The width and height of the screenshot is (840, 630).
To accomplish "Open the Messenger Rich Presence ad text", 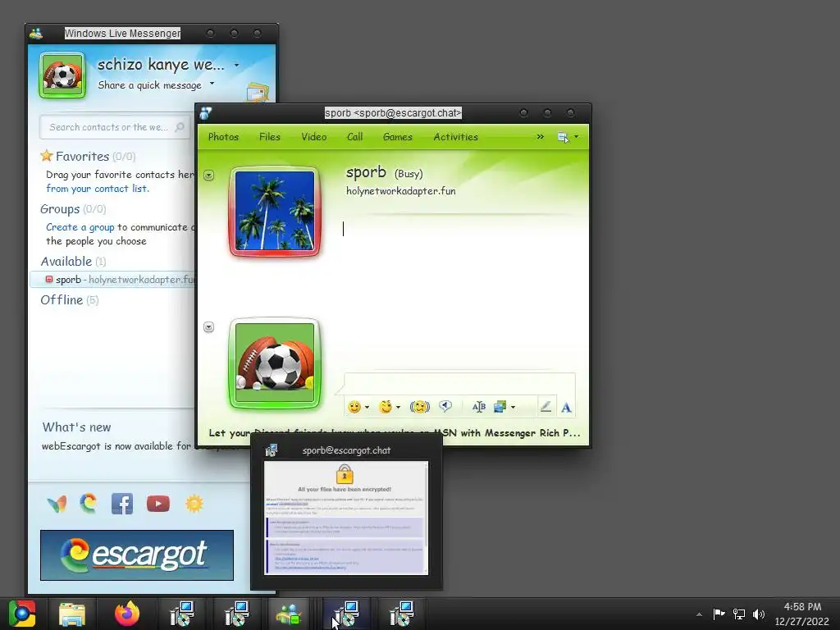I will (x=395, y=433).
